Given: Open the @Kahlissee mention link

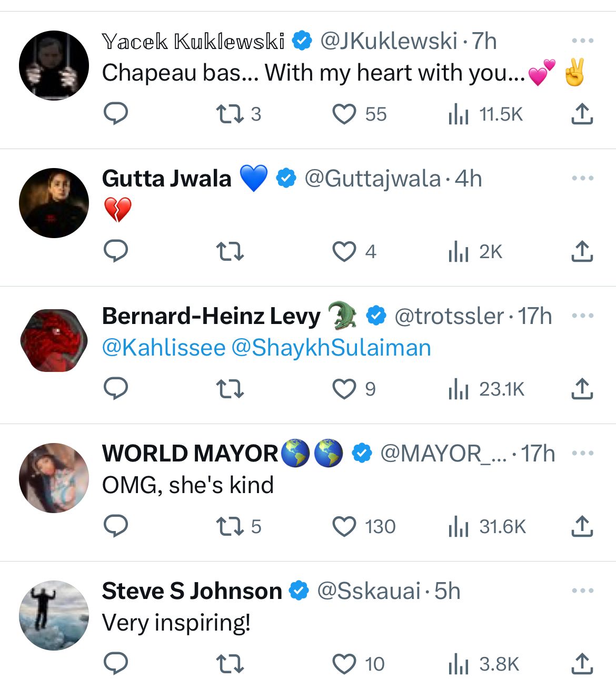Looking at the screenshot, I should coord(164,348).
